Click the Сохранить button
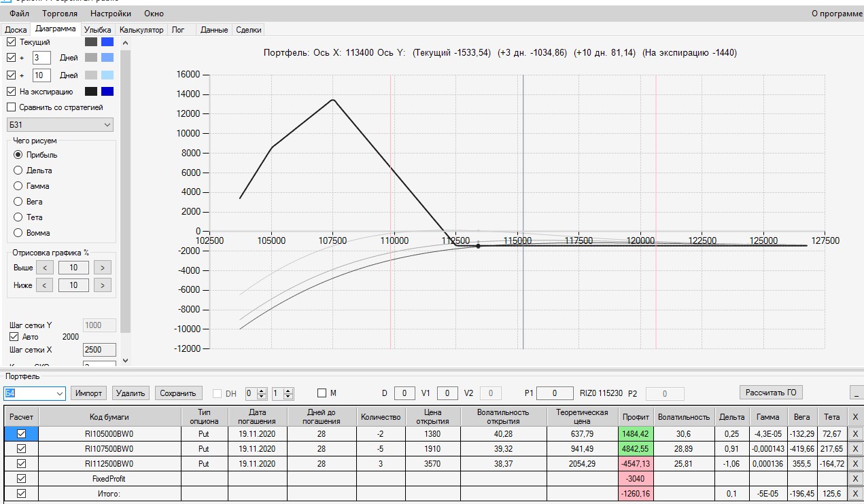 click(179, 393)
